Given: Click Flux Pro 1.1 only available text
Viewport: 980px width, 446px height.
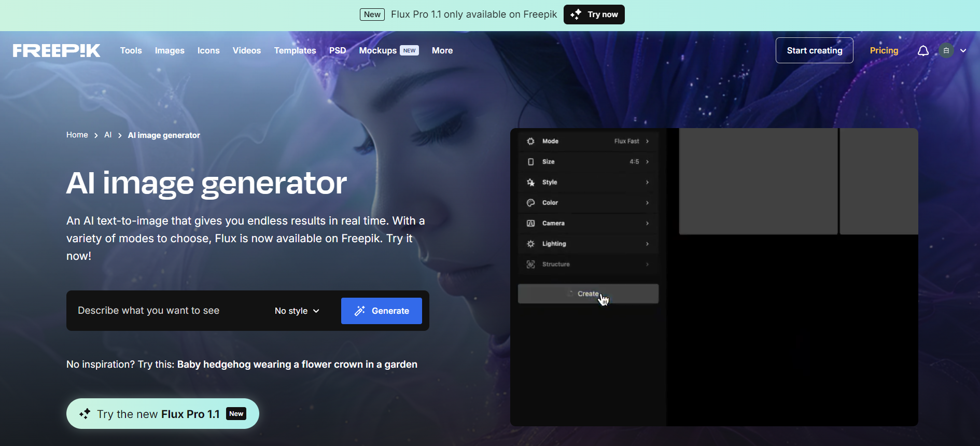Looking at the screenshot, I should point(474,15).
